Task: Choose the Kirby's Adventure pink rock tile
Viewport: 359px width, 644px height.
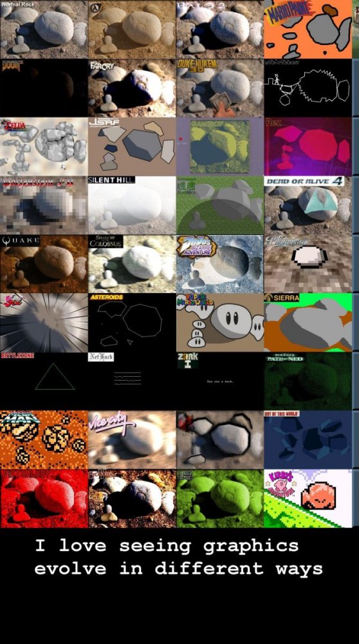Action: point(308,498)
